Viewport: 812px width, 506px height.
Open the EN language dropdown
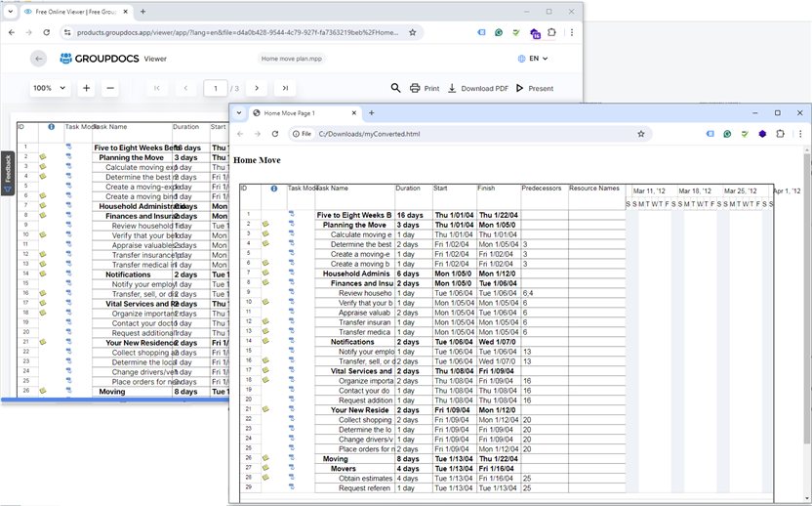[533, 59]
